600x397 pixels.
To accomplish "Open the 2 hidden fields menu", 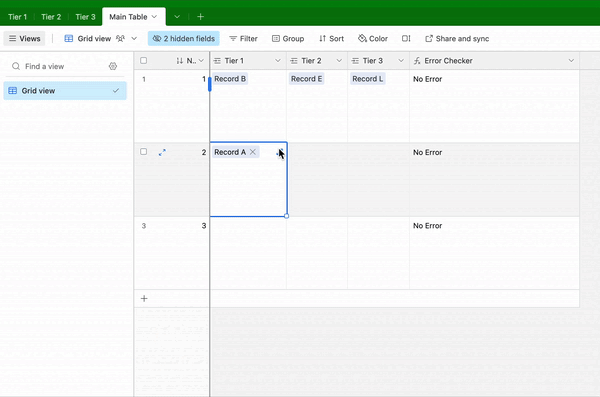I will 184,39.
